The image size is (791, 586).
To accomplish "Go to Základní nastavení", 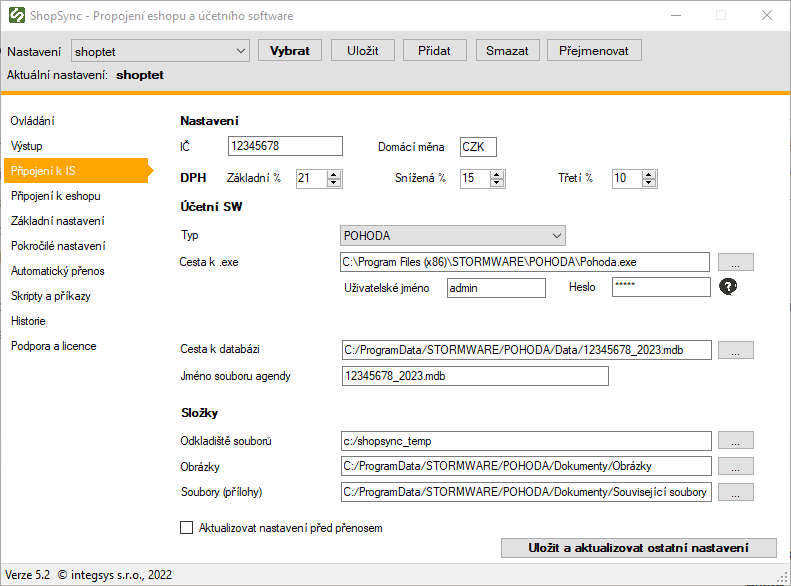I will (58, 221).
